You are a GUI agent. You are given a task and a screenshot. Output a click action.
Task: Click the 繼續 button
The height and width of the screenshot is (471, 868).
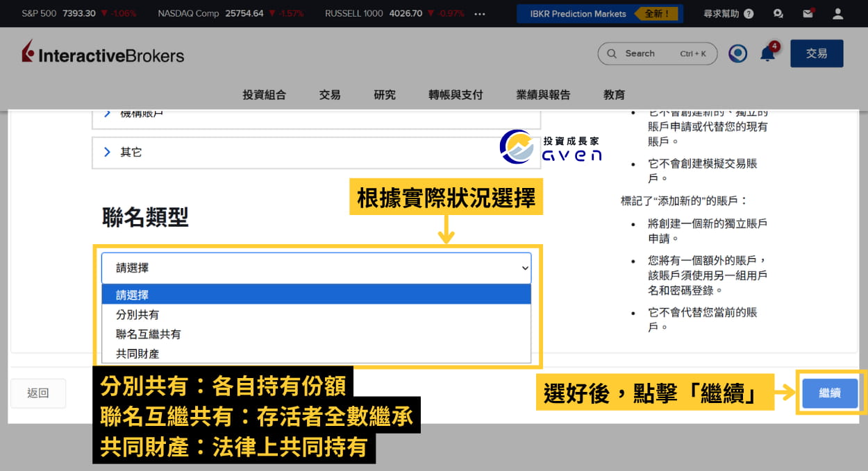coord(830,393)
